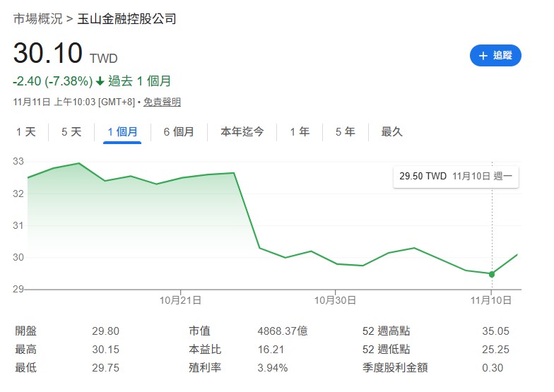The image size is (554, 392).
Task: Click the 52 週高點 value 35.05
Action: (x=496, y=331)
